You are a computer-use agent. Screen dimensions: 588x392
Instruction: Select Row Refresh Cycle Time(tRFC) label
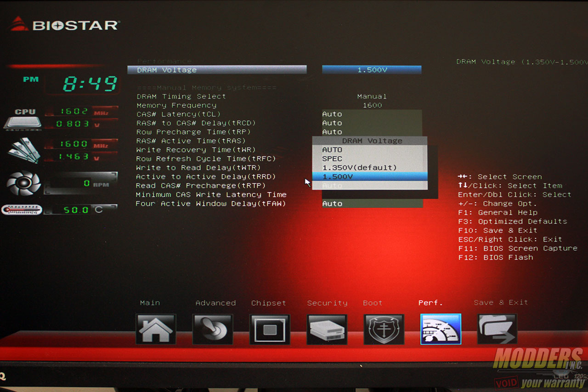point(206,159)
